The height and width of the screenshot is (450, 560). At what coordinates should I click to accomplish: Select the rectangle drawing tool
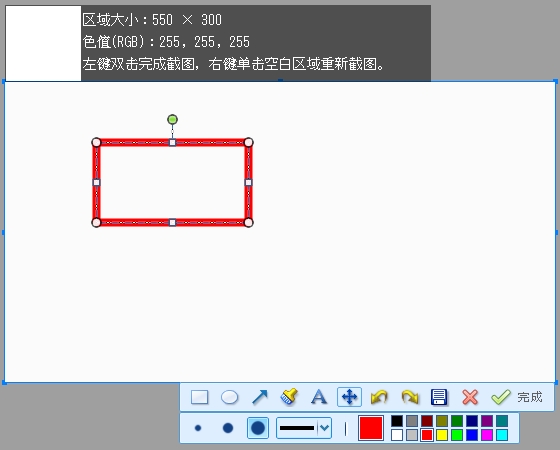tap(199, 397)
